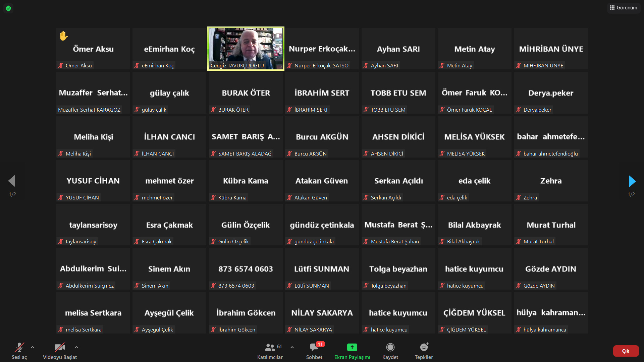Screen dimensions: 644x362
Task: Expand audio options arrow beside Sesi aç
Action: (x=33, y=347)
